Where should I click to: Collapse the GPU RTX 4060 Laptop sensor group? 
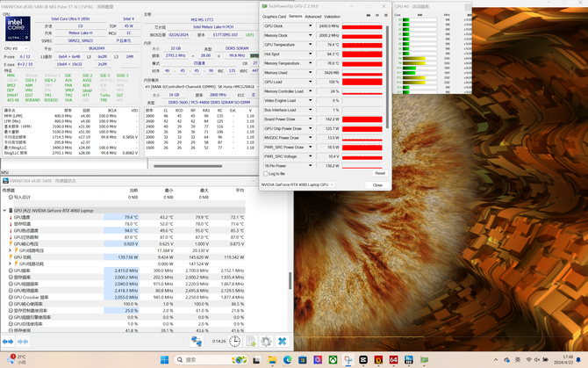(x=4, y=211)
